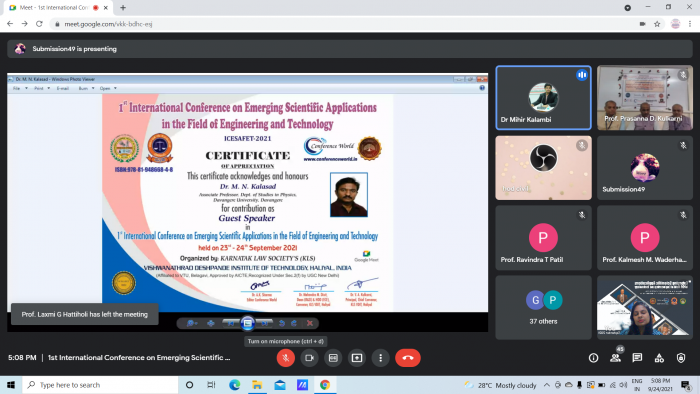This screenshot has height=394, width=700.
Task: Toggle closed captions button
Action: (x=333, y=358)
